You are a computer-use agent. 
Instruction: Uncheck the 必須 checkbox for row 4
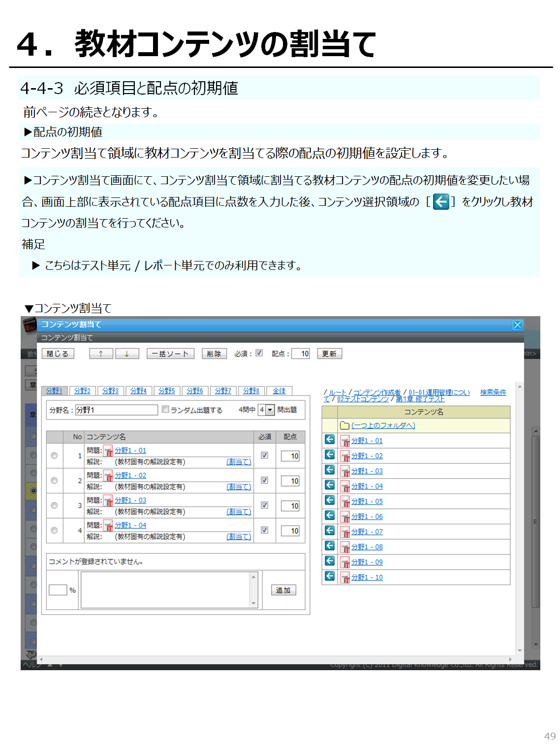(x=265, y=530)
